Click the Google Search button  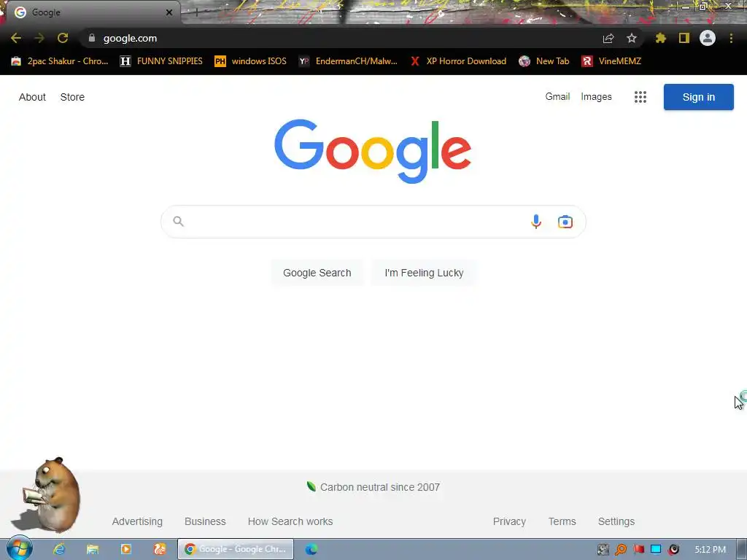coord(317,273)
